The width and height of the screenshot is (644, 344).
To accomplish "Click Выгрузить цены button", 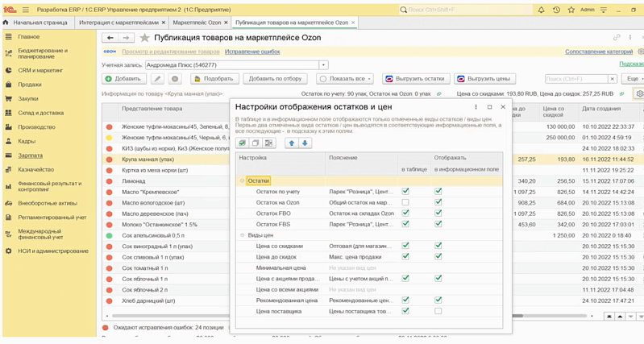I will pyautogui.click(x=484, y=78).
